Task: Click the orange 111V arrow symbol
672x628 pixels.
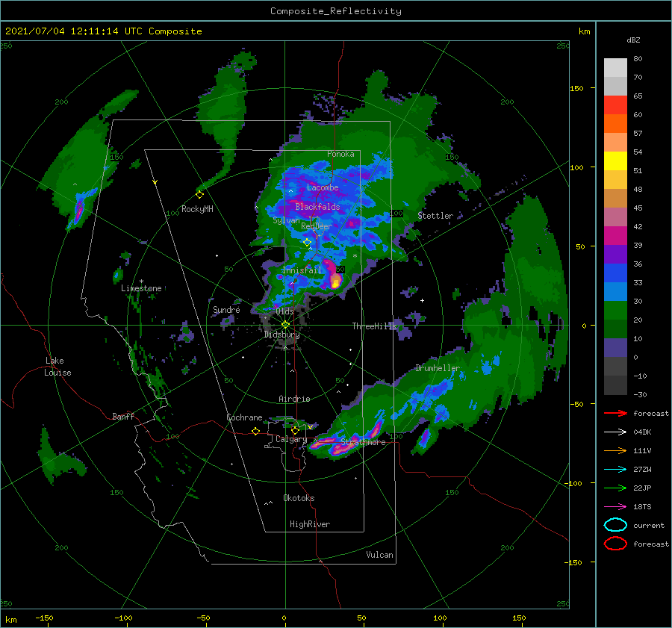Action: (x=615, y=450)
